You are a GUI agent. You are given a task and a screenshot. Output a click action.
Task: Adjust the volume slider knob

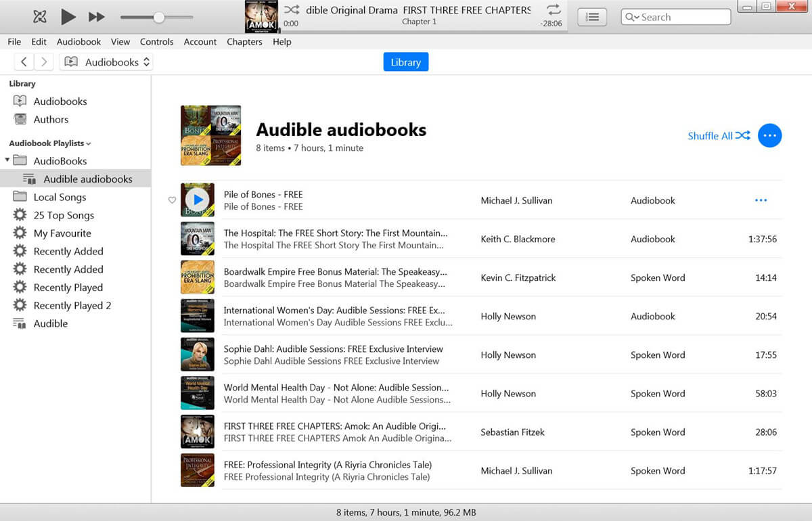pyautogui.click(x=158, y=17)
